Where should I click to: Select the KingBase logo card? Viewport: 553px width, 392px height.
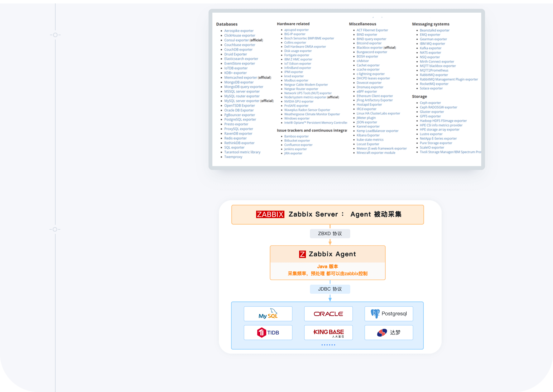(329, 333)
